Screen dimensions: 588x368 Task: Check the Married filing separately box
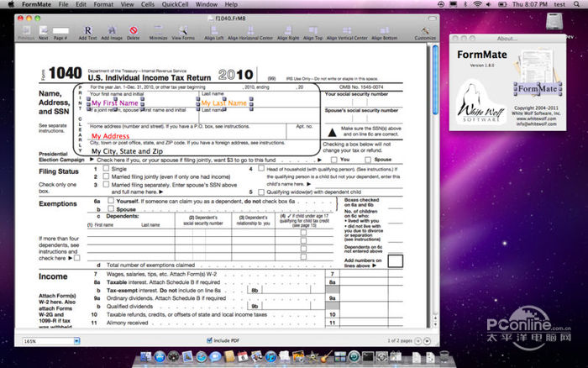(106, 184)
